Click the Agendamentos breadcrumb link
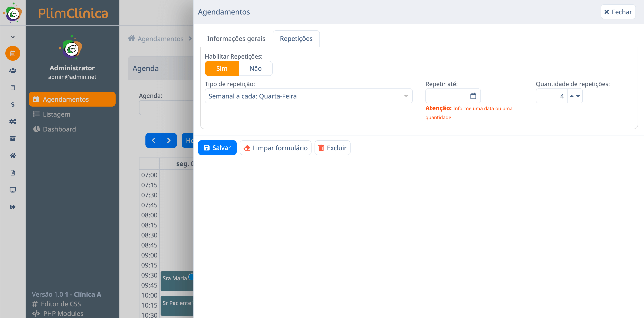Image resolution: width=644 pixels, height=318 pixels. [160, 39]
